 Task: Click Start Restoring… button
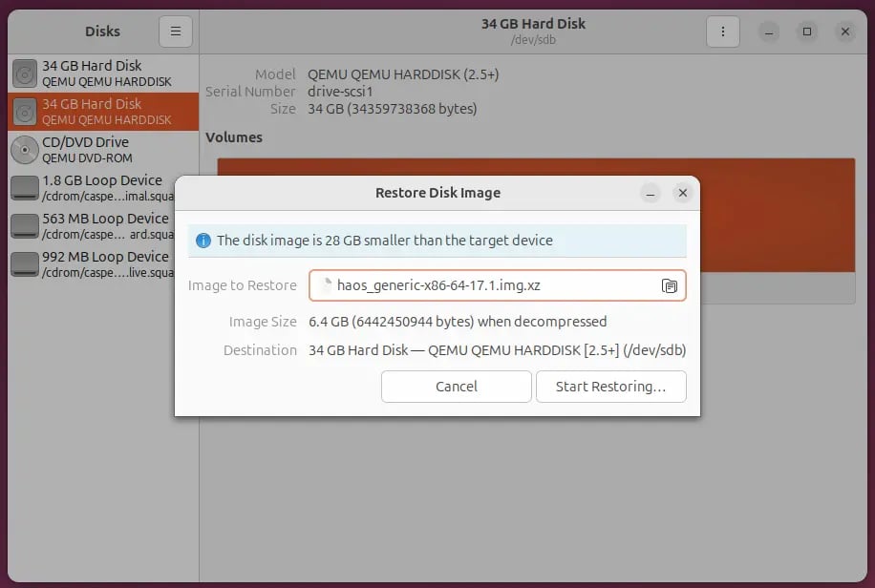pyautogui.click(x=609, y=387)
